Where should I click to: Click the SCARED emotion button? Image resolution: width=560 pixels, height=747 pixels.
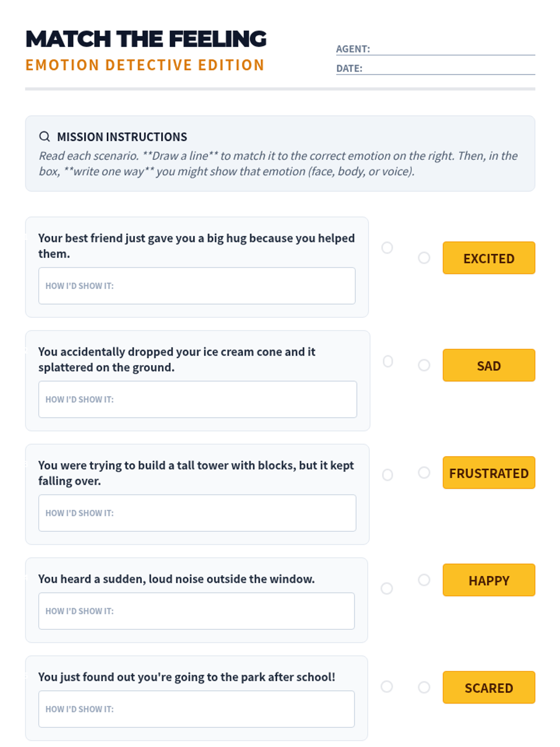tap(489, 687)
